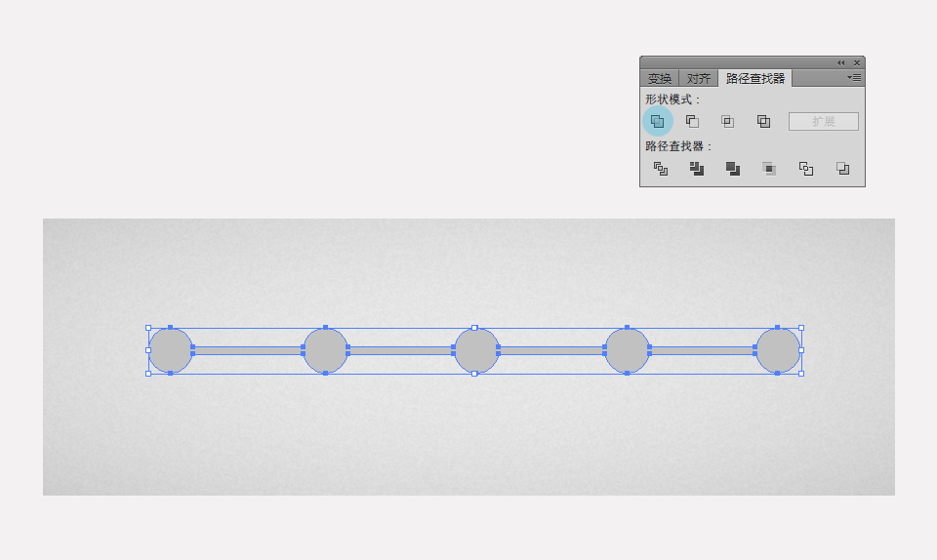Click the 扩展 button
937x560 pixels.
(824, 121)
